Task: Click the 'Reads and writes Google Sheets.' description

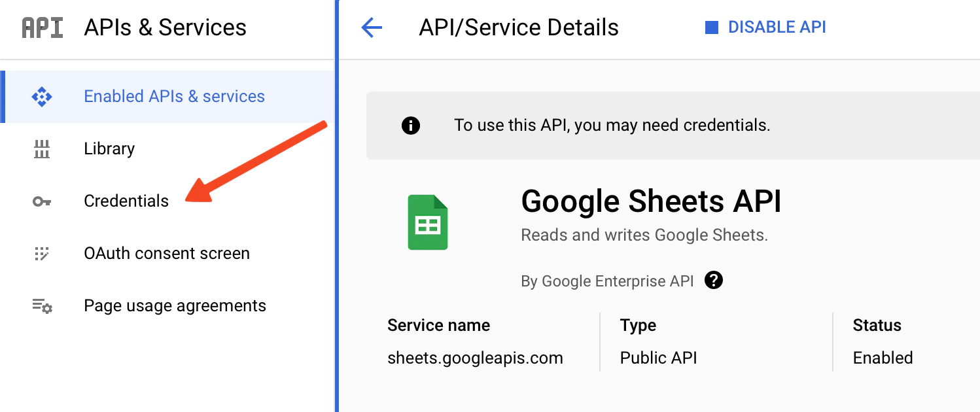Action: pos(644,235)
